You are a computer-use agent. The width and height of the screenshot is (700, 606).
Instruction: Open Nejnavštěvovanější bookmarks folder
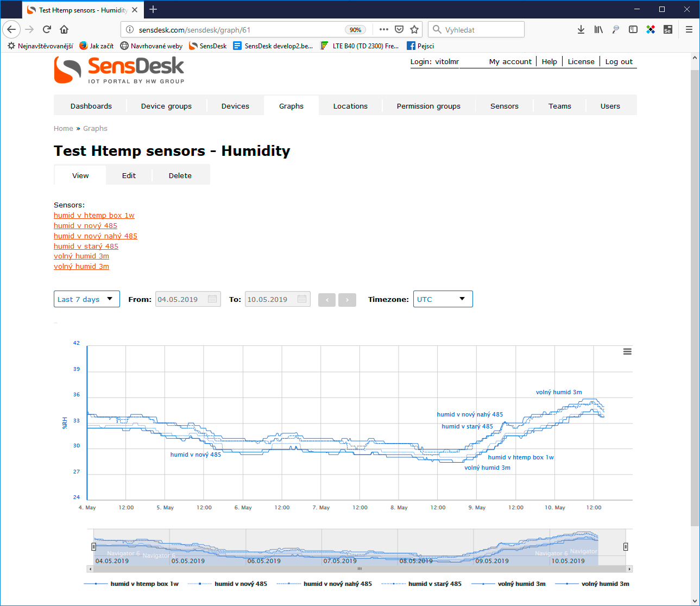pyautogui.click(x=40, y=46)
